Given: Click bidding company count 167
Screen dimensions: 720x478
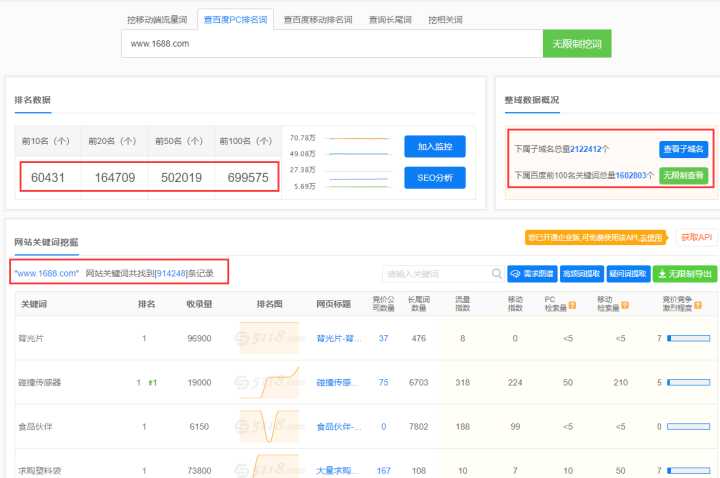Looking at the screenshot, I should 383,471.
